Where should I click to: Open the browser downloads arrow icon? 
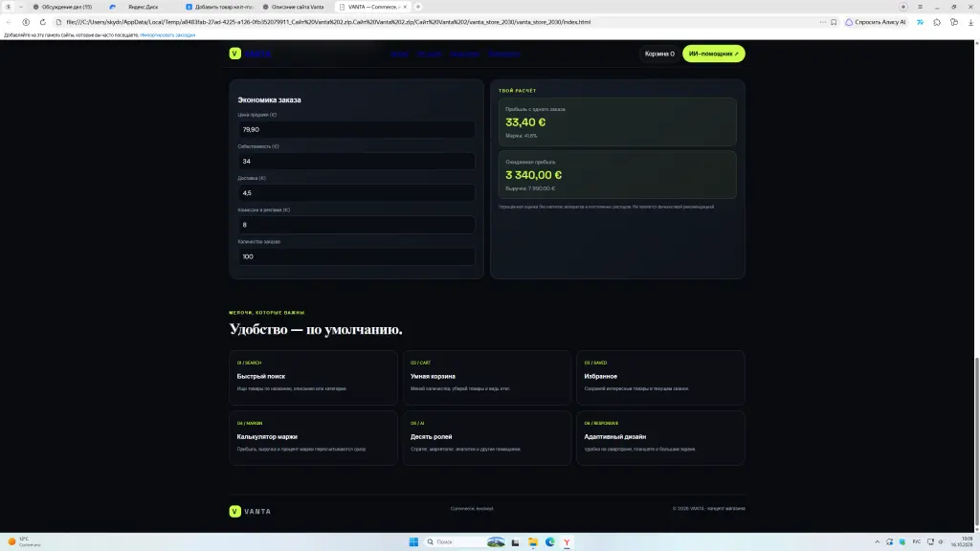point(970,22)
